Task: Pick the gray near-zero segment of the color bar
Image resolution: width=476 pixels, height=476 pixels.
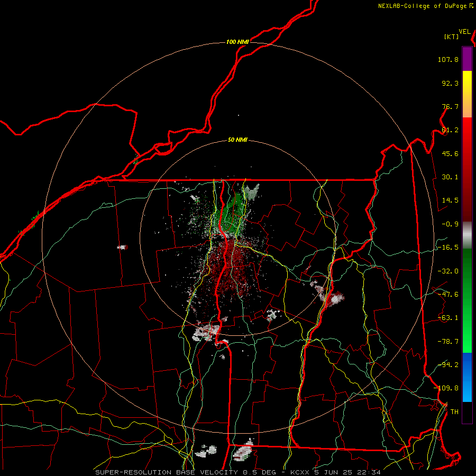Action: coord(467,235)
